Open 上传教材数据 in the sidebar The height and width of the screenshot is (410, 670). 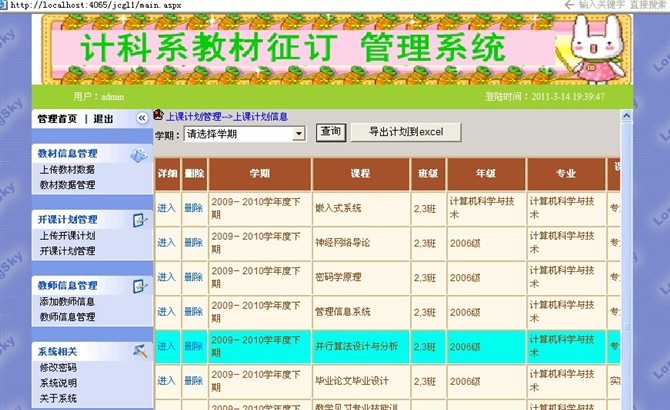[x=67, y=170]
